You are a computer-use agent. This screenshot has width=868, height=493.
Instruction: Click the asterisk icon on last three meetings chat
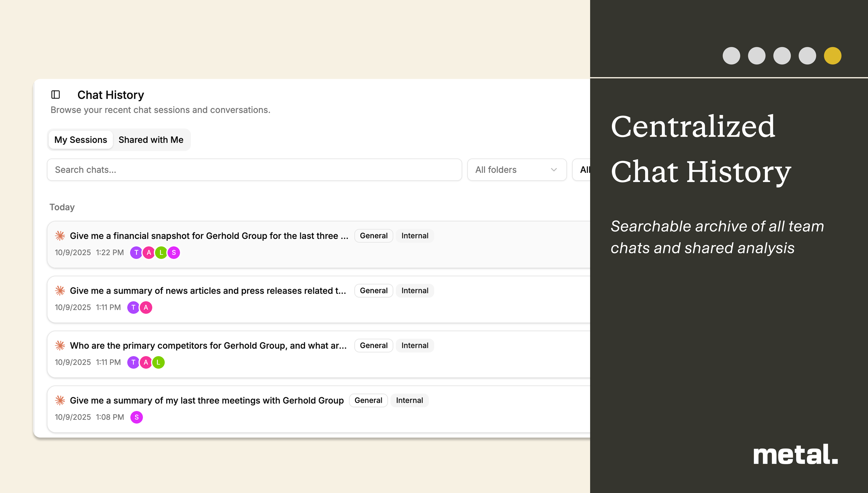60,400
